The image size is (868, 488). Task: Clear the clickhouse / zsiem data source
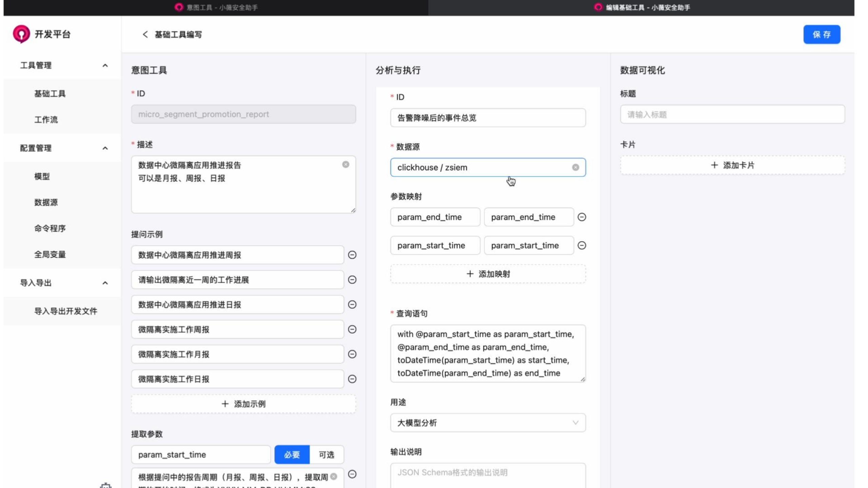575,167
